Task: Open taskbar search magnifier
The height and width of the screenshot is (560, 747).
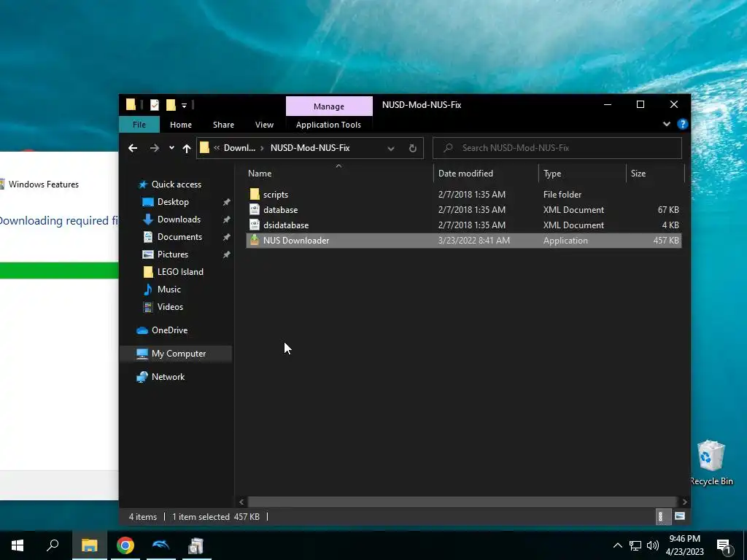Action: [x=53, y=545]
